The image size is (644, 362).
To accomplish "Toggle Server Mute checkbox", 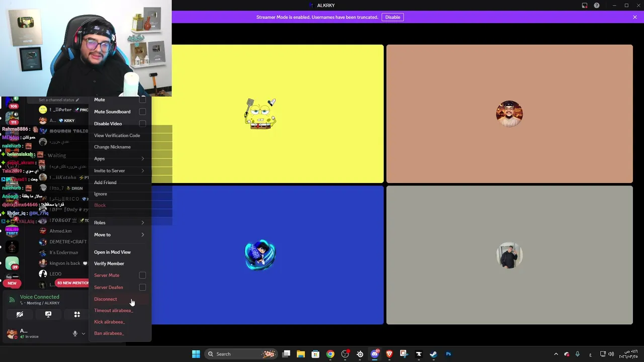I will 142,276.
